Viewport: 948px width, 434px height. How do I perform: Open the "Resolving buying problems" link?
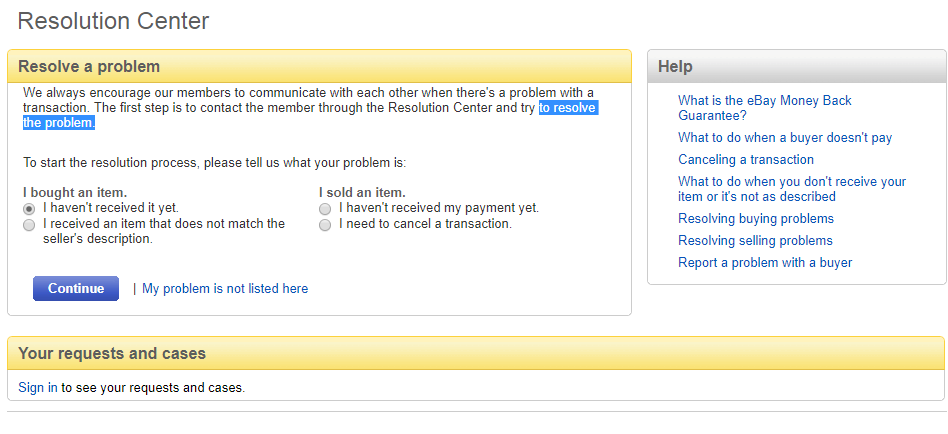[x=756, y=218]
